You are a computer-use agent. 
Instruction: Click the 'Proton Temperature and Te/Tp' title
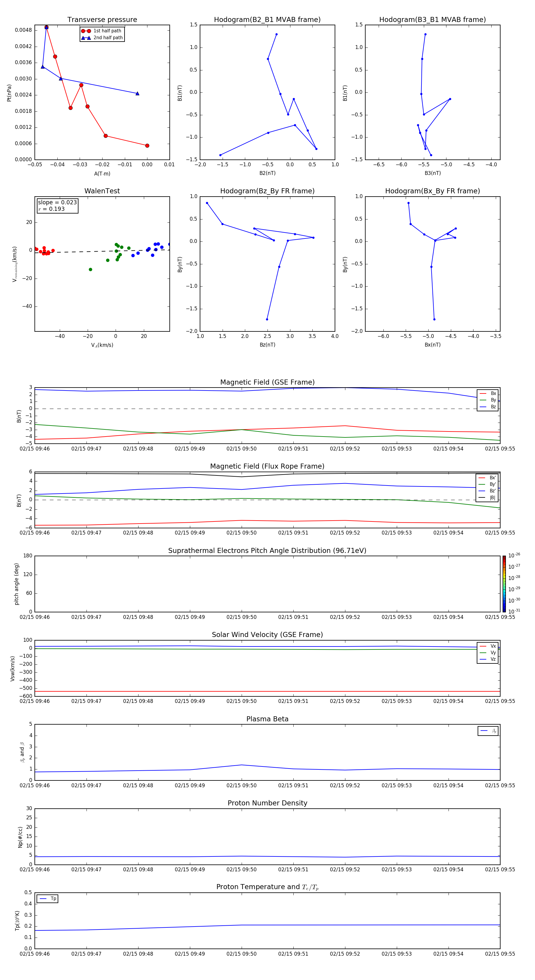[267, 887]
